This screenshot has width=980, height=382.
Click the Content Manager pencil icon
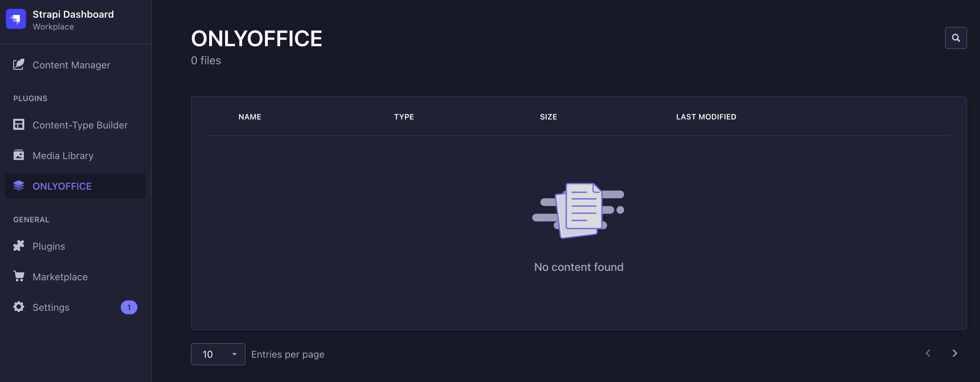coord(19,64)
